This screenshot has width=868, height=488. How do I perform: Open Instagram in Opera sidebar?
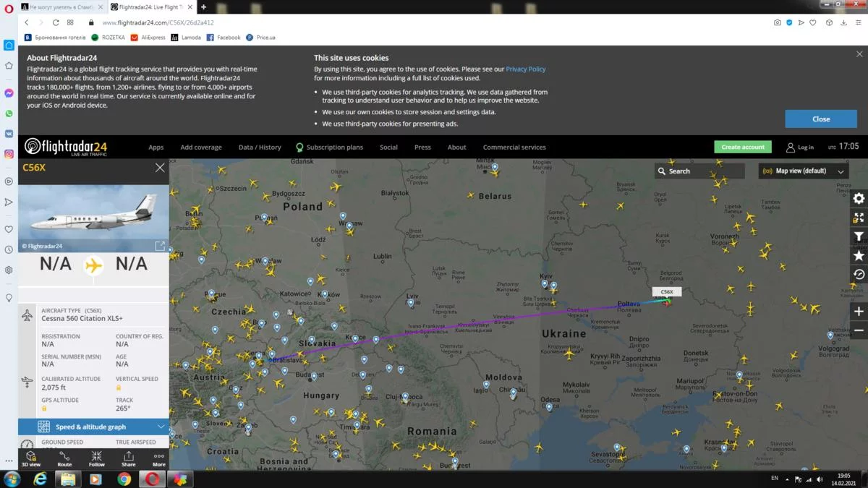[9, 154]
